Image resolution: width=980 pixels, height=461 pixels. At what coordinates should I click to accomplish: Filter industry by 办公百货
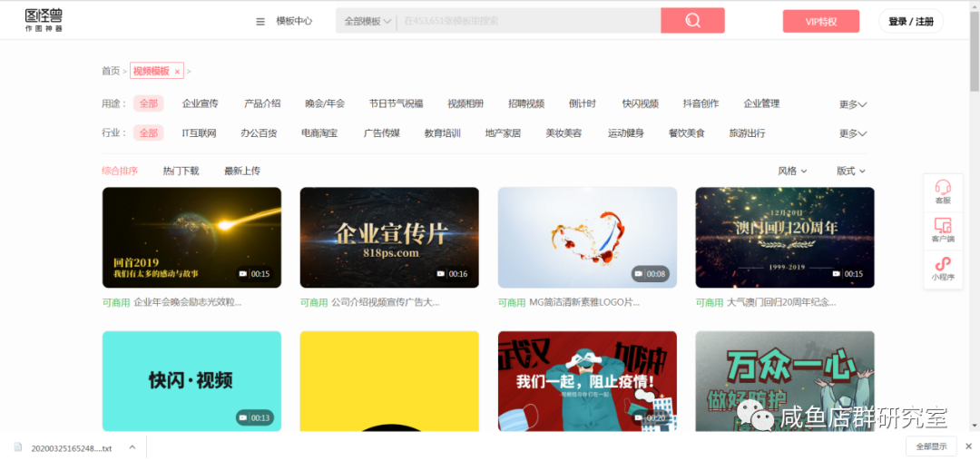click(x=259, y=133)
